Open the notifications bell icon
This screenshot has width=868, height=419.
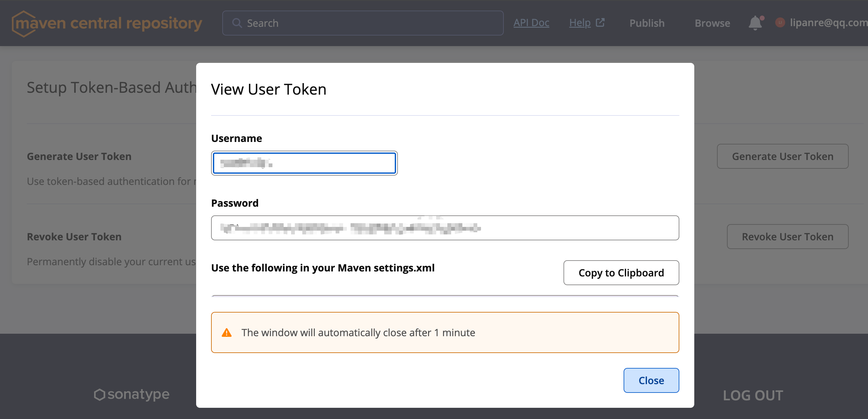click(x=755, y=23)
